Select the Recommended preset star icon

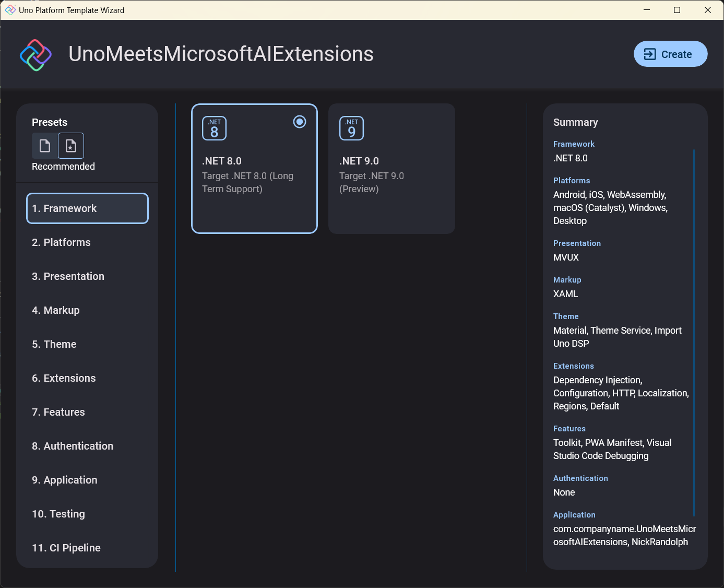70,146
